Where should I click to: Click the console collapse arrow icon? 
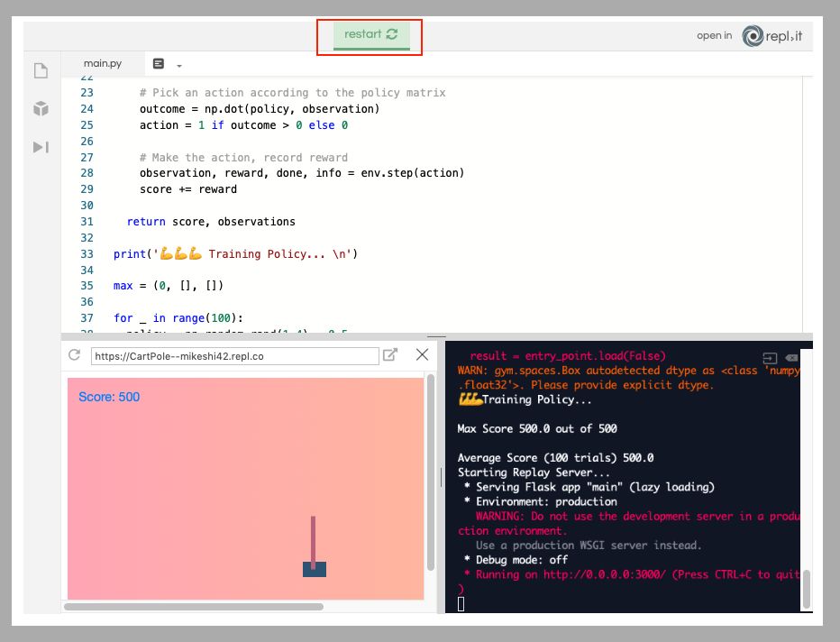pyautogui.click(x=769, y=358)
